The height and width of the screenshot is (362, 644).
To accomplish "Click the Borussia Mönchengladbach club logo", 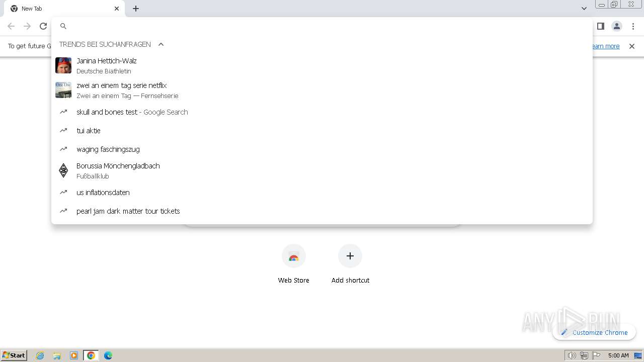I will click(63, 171).
